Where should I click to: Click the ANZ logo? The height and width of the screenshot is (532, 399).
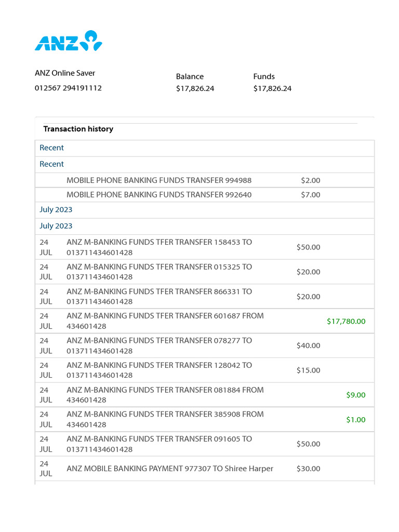coord(68,41)
